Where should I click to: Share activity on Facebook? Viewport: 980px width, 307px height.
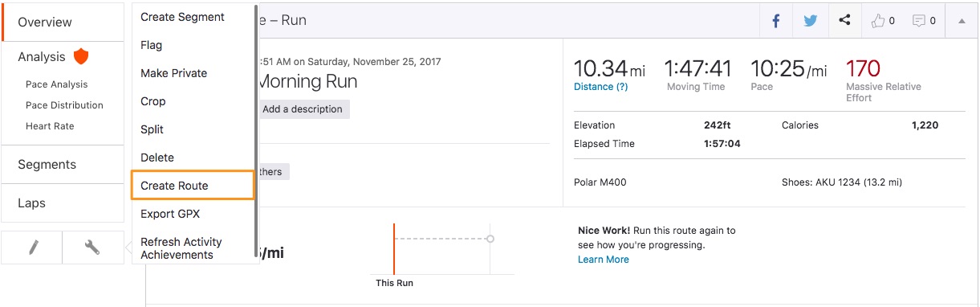coord(776,21)
